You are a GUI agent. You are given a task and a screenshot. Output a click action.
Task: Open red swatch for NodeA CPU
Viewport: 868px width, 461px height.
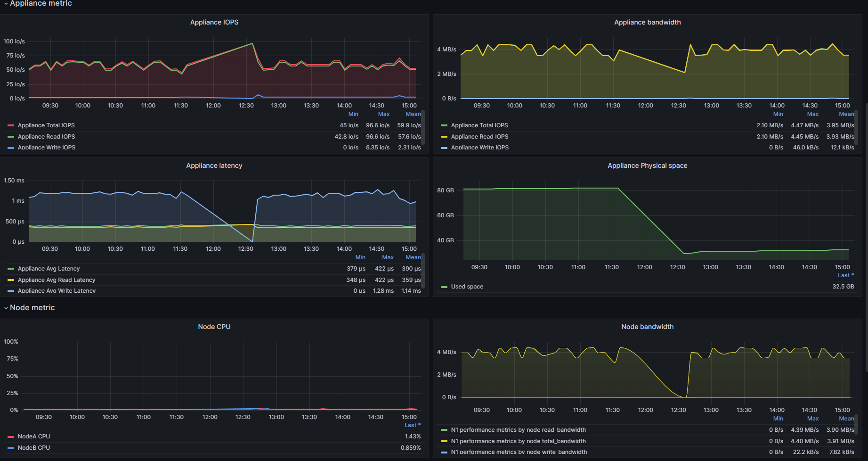(11, 436)
